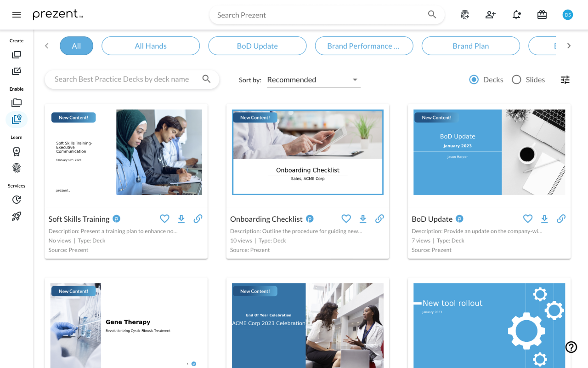Favorite the BoD Update deck
Screen dimensions: 588x368
(x=528, y=219)
